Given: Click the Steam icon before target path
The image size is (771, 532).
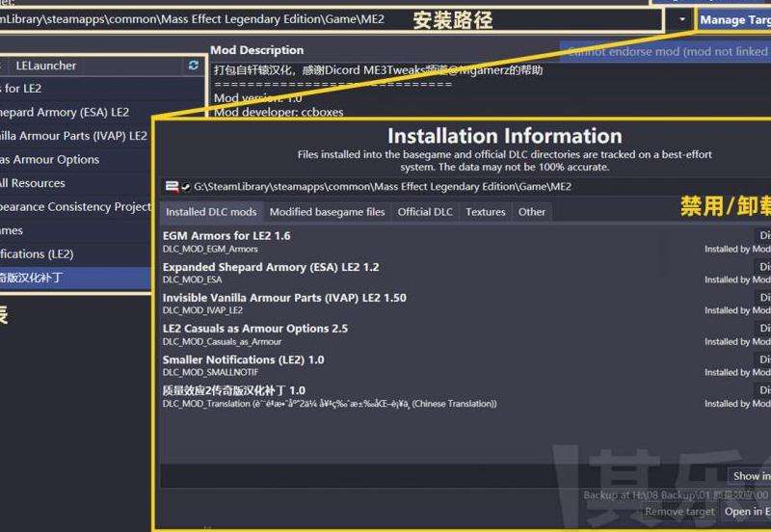Looking at the screenshot, I should [x=186, y=187].
